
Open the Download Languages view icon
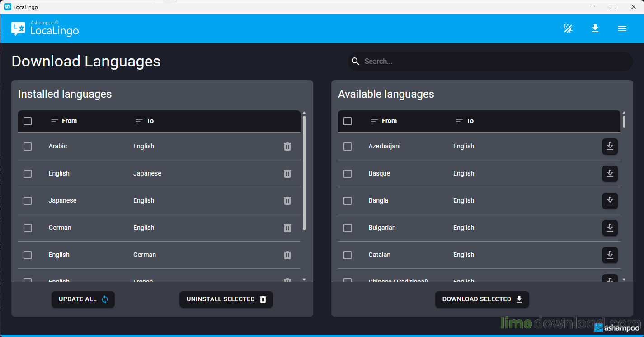[595, 28]
